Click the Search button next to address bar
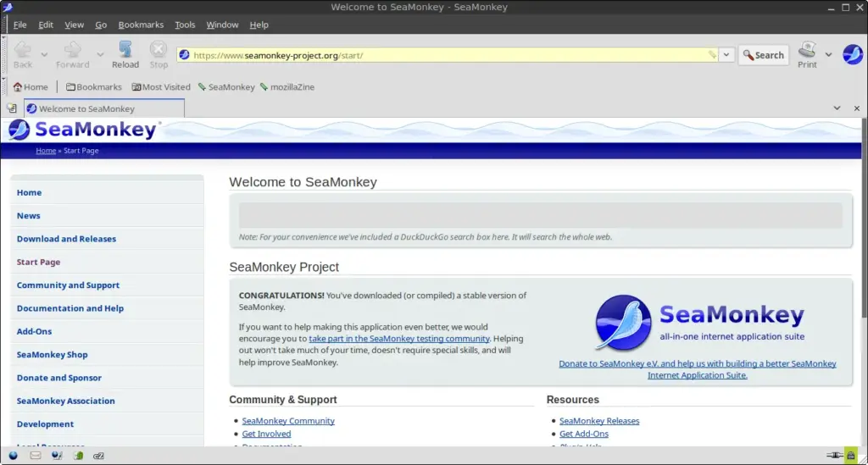This screenshot has width=868, height=465. (764, 55)
